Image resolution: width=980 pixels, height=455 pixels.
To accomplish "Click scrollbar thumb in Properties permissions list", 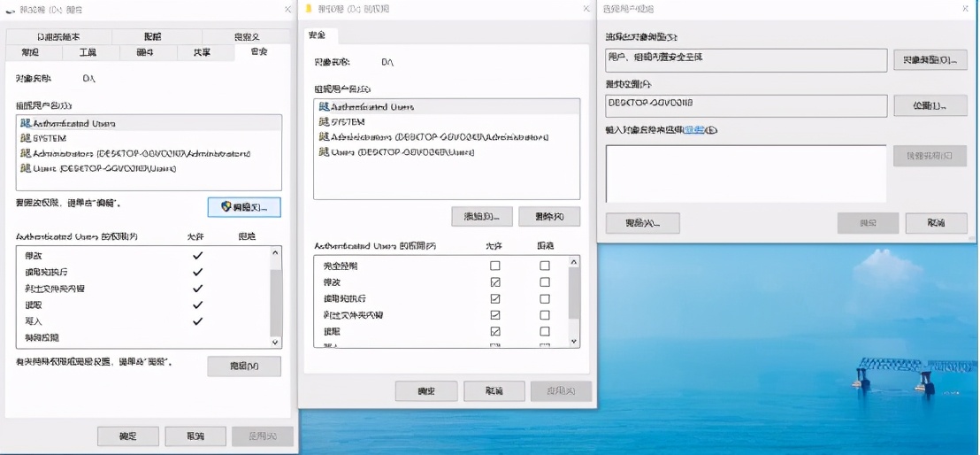I will 276,302.
